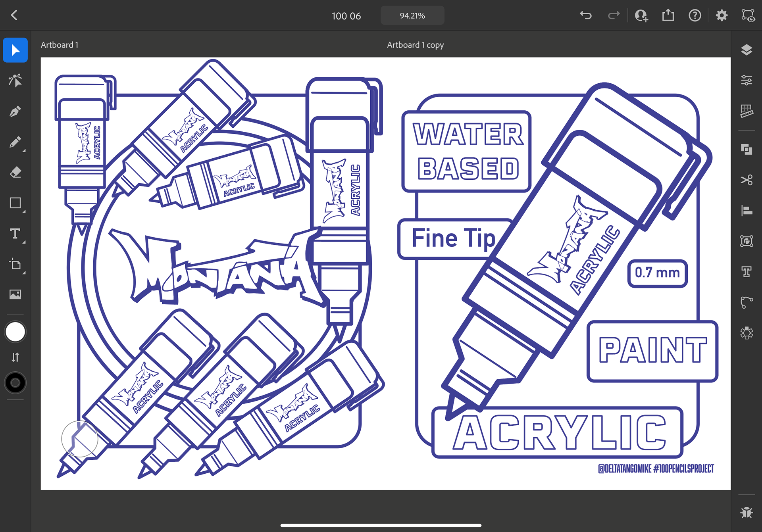Open the Help question mark
Image resolution: width=762 pixels, height=532 pixels.
pyautogui.click(x=695, y=15)
